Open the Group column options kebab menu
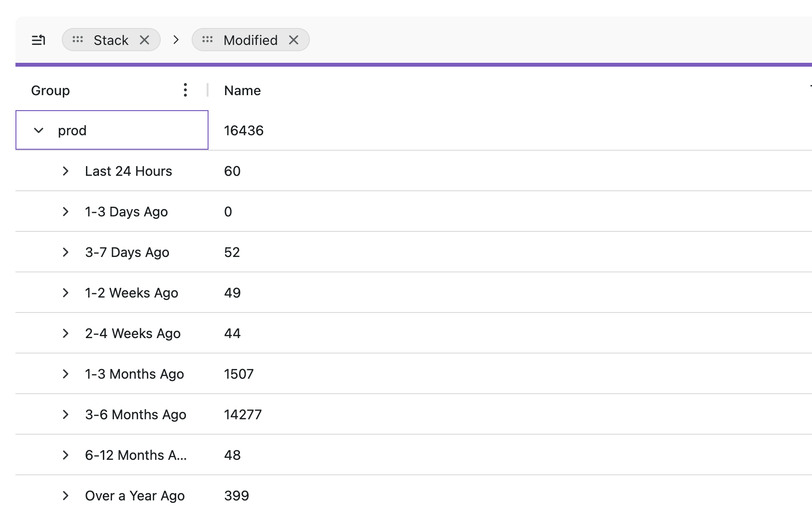The image size is (812, 512). (x=185, y=90)
